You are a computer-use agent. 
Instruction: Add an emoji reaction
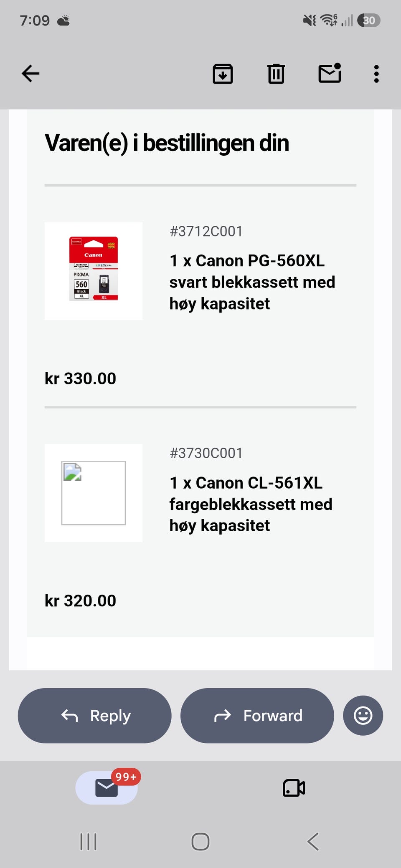pyautogui.click(x=363, y=715)
